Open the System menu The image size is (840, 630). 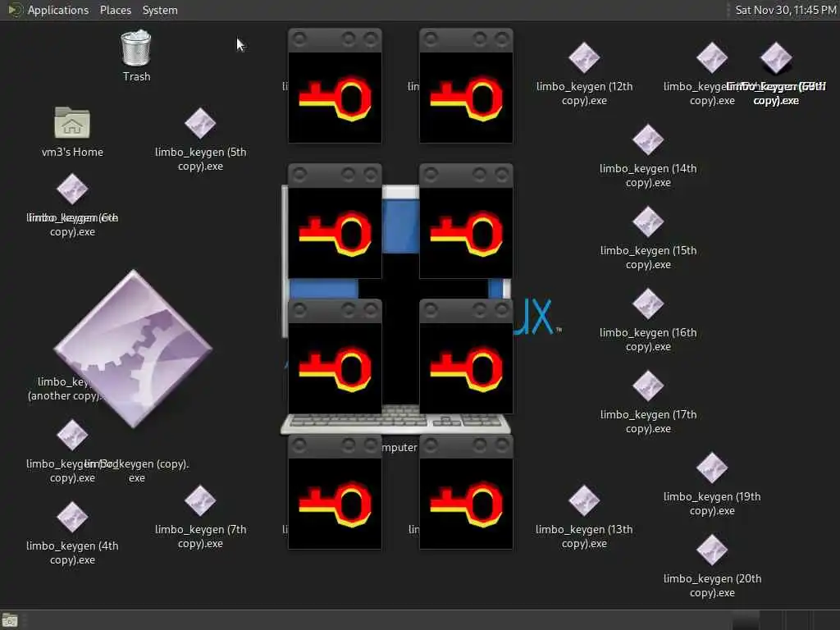point(160,10)
